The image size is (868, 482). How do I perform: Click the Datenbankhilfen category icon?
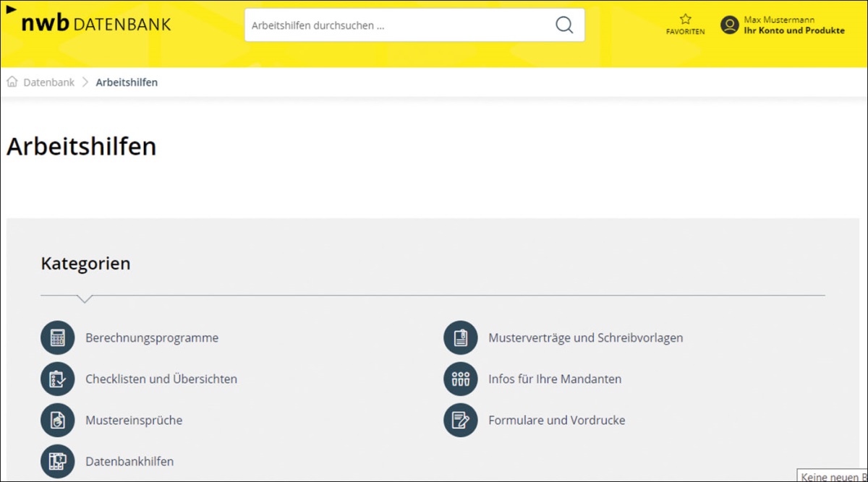pyautogui.click(x=58, y=461)
